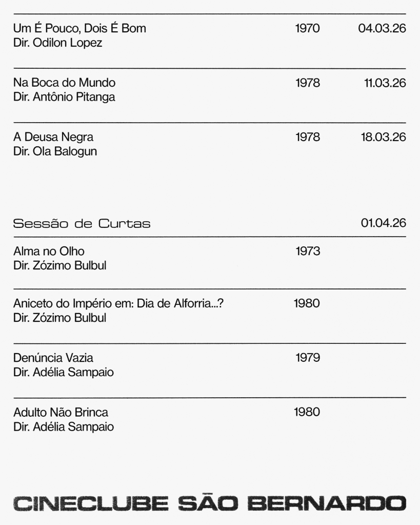This screenshot has height=525, width=420.
Task: Open the Adulto Não Brinca film title
Action: pyautogui.click(x=61, y=412)
